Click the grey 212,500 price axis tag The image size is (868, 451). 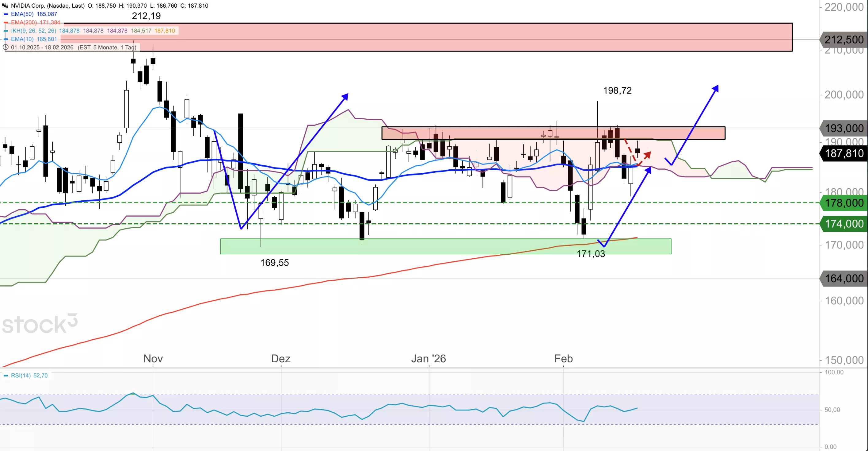click(844, 40)
